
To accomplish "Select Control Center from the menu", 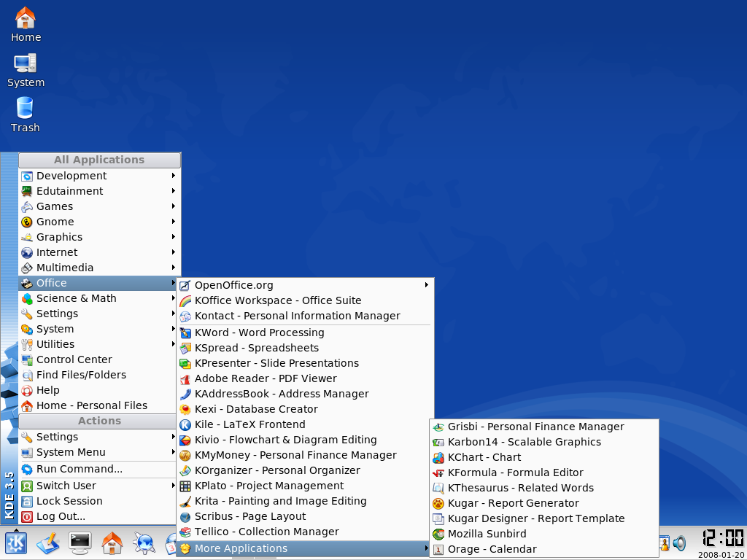I will (98, 359).
